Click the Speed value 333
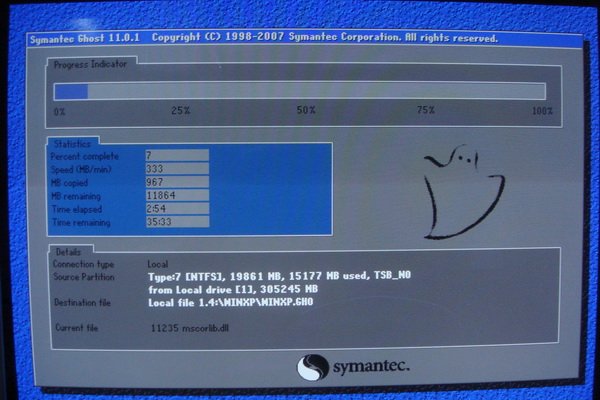Viewport: 600px width, 400px height. pyautogui.click(x=177, y=169)
